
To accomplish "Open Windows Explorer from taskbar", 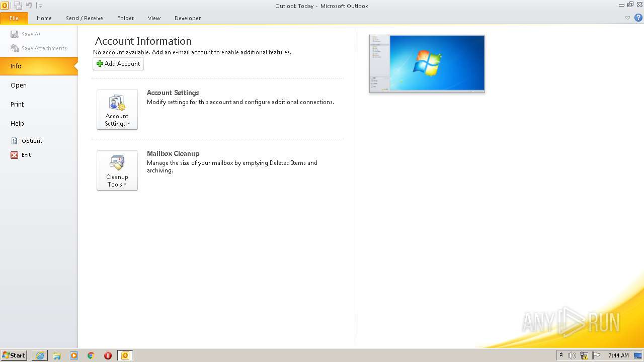I will click(57, 355).
